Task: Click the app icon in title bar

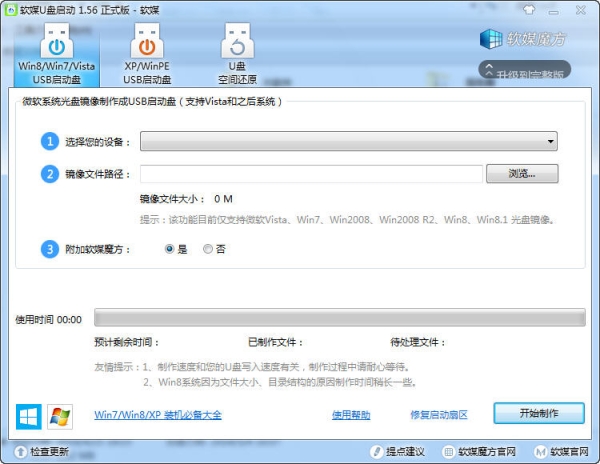Action: click(x=11, y=10)
